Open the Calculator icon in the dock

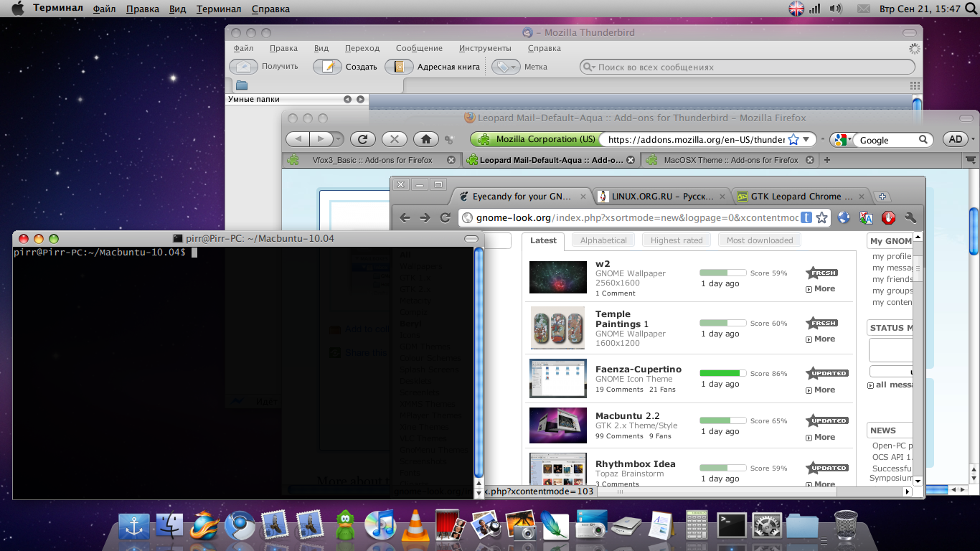(x=697, y=526)
